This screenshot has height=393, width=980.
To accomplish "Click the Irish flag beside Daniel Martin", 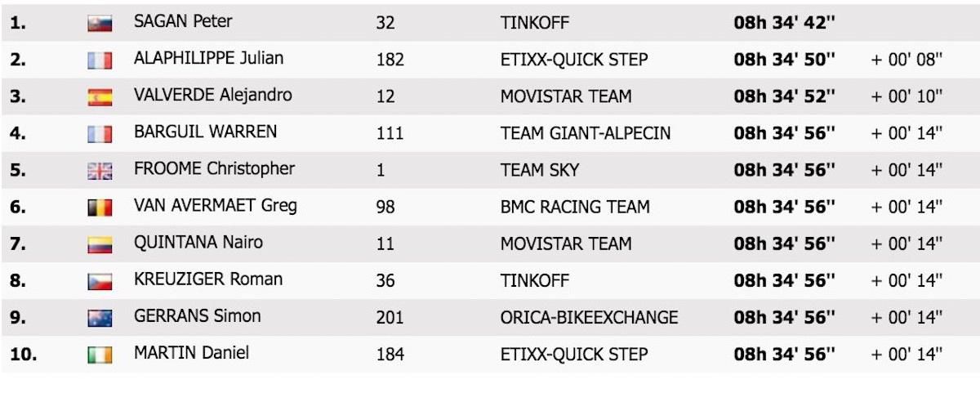I will pos(100,355).
